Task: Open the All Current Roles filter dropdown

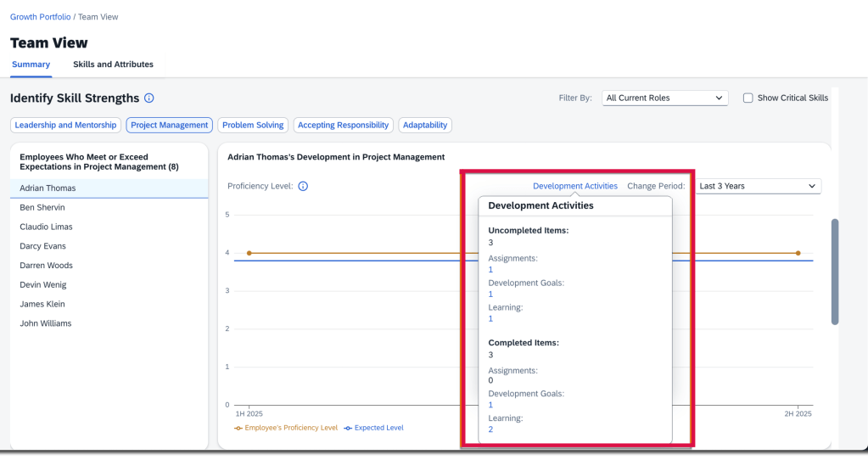Action: [x=664, y=98]
